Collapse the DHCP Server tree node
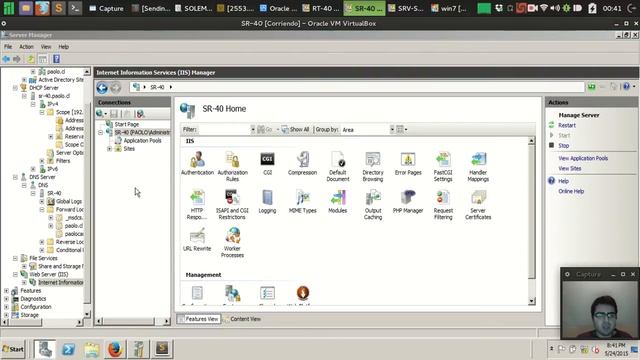 (15, 88)
